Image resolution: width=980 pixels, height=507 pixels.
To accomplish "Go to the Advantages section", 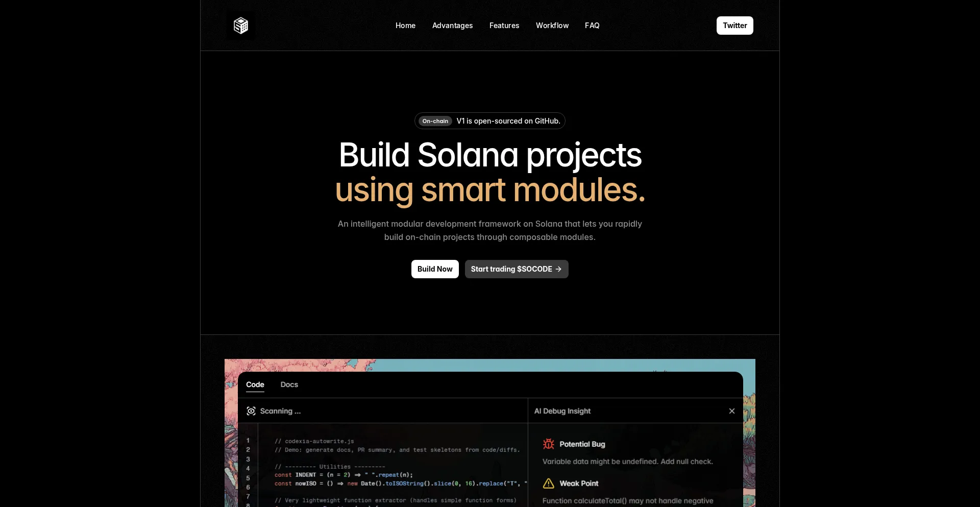I will [x=452, y=26].
